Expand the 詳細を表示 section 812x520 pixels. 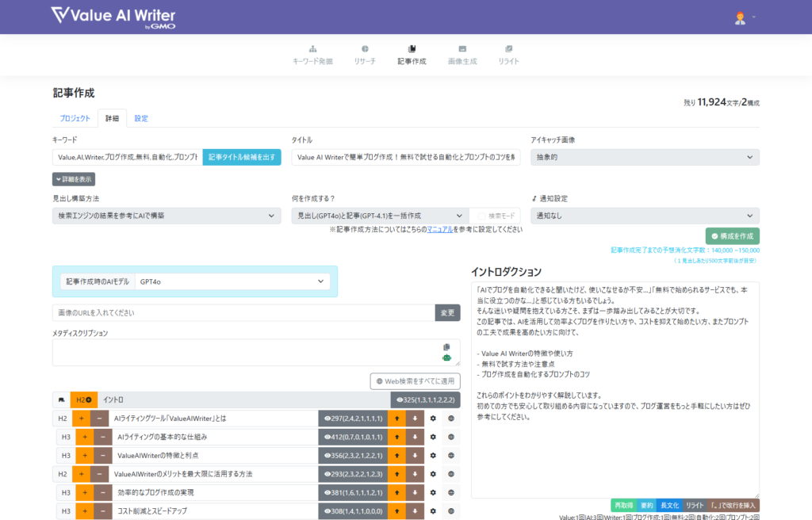(x=74, y=179)
